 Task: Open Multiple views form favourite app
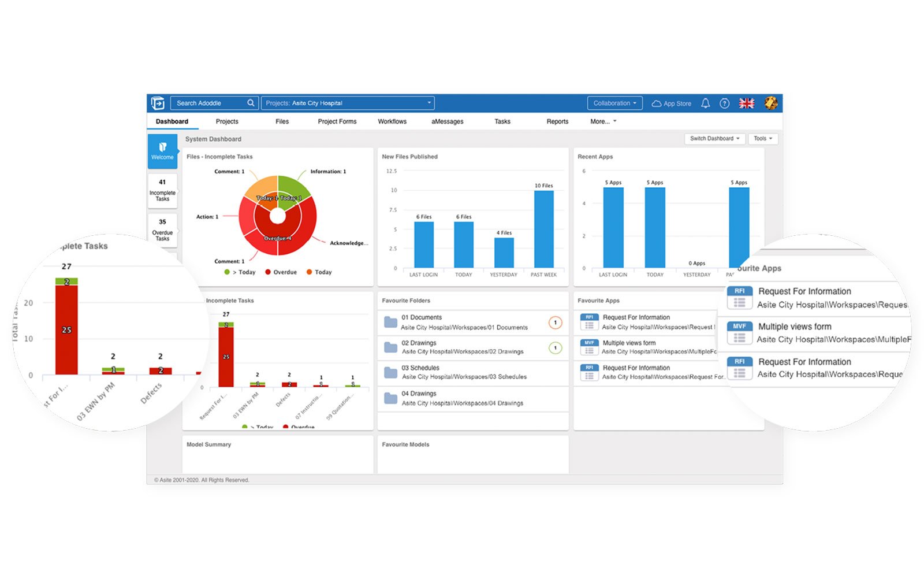(629, 343)
